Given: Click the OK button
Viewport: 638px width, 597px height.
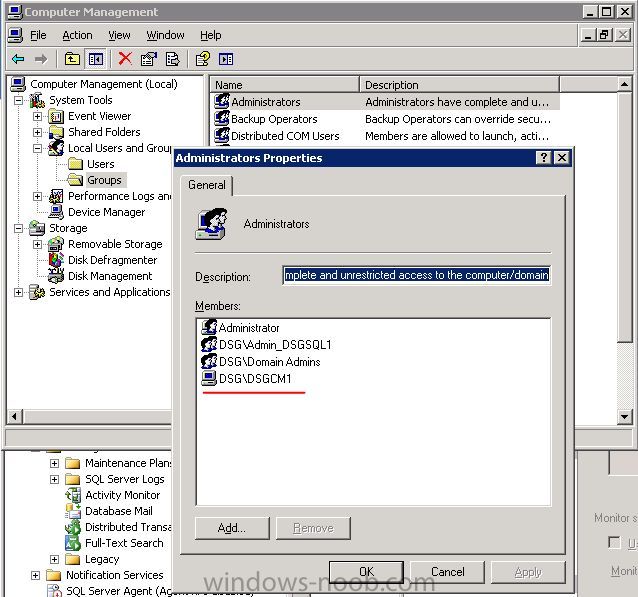Looking at the screenshot, I should pos(366,572).
